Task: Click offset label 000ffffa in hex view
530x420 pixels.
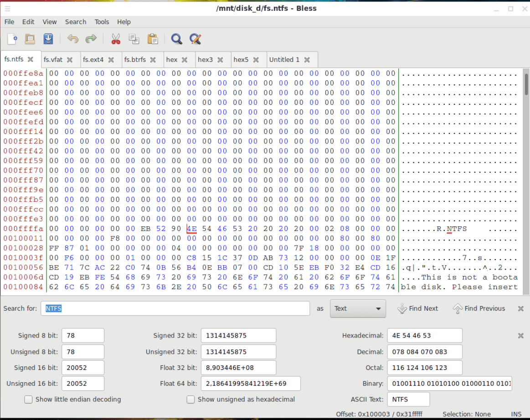Action: pos(23,229)
